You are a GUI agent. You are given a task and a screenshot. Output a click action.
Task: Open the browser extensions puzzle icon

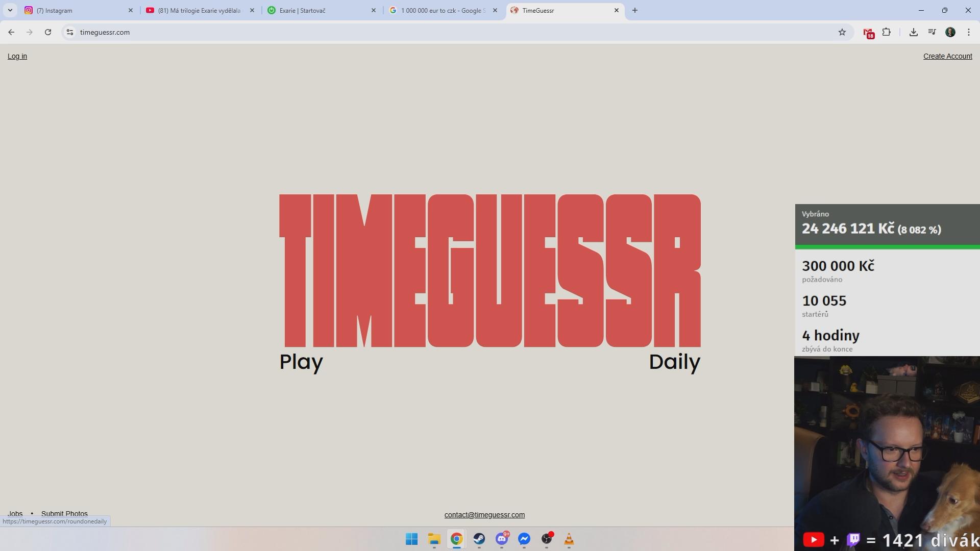[887, 32]
